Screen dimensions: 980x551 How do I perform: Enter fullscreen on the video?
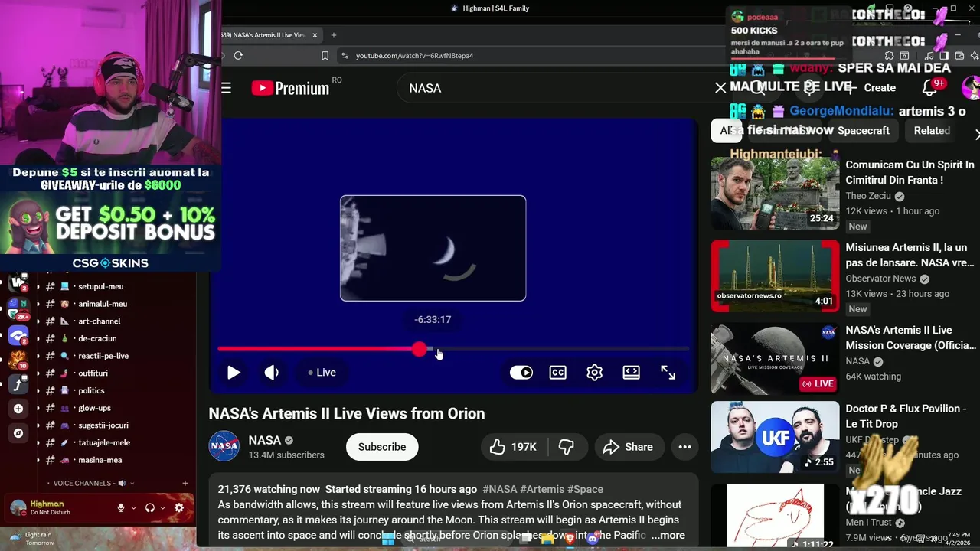pyautogui.click(x=668, y=373)
